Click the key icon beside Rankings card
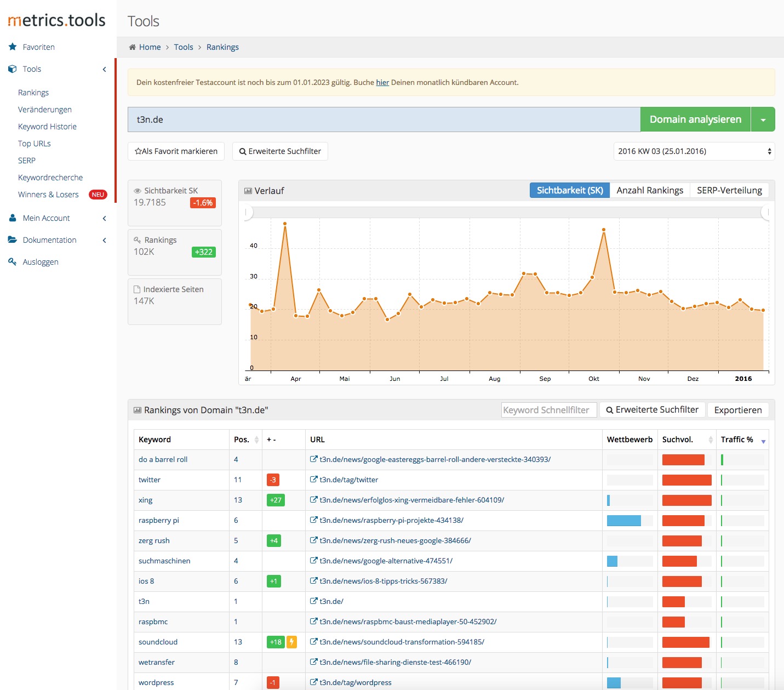This screenshot has height=690, width=784. 138,240
